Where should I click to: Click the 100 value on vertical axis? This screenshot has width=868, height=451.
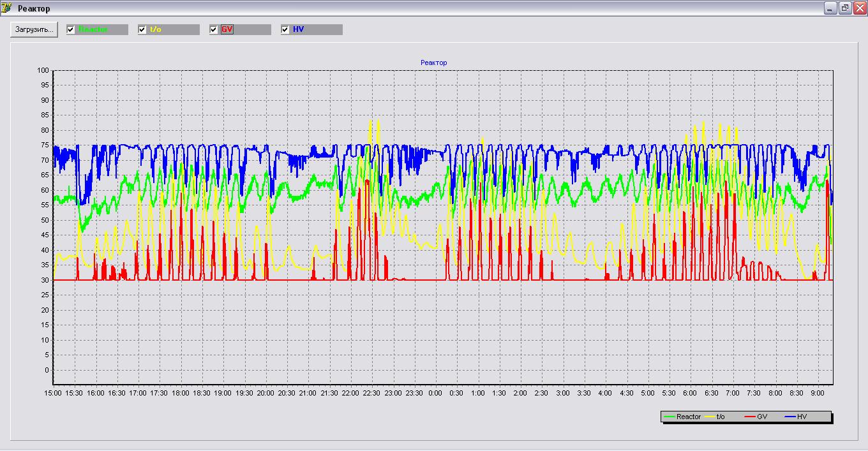click(x=43, y=70)
